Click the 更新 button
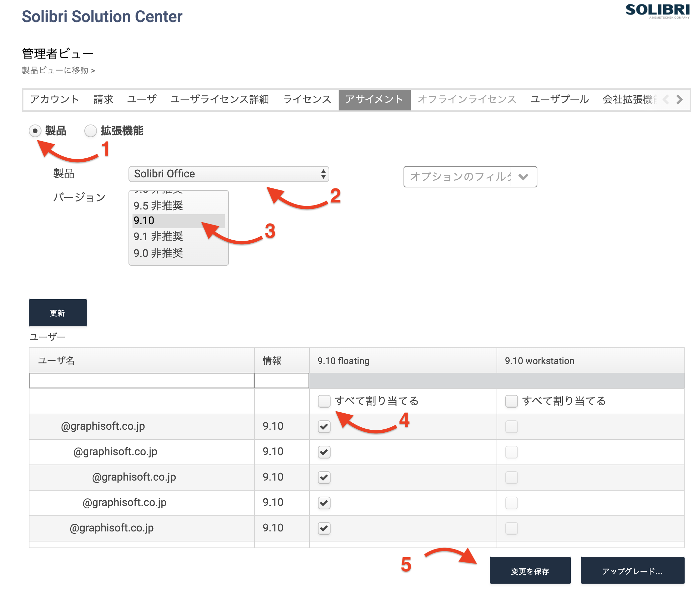The image size is (700, 589). point(58,313)
